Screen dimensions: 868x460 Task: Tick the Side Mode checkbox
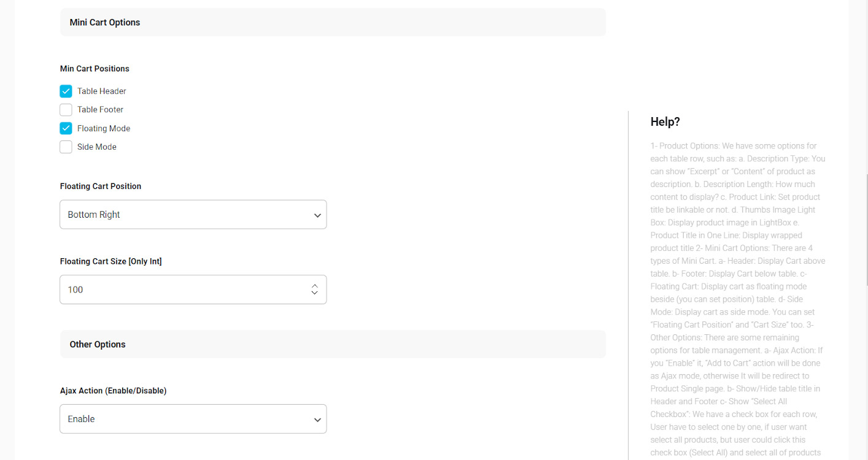pyautogui.click(x=66, y=147)
